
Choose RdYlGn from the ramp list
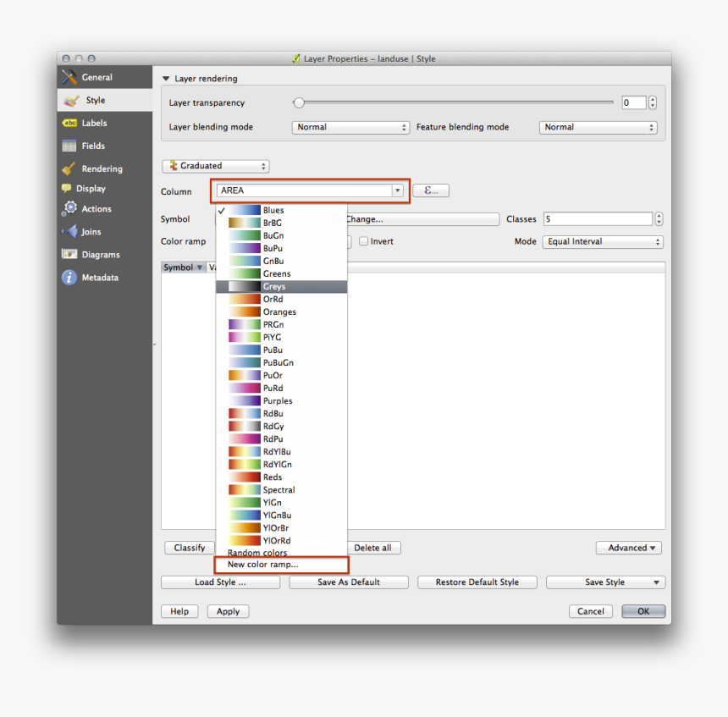pos(281,464)
